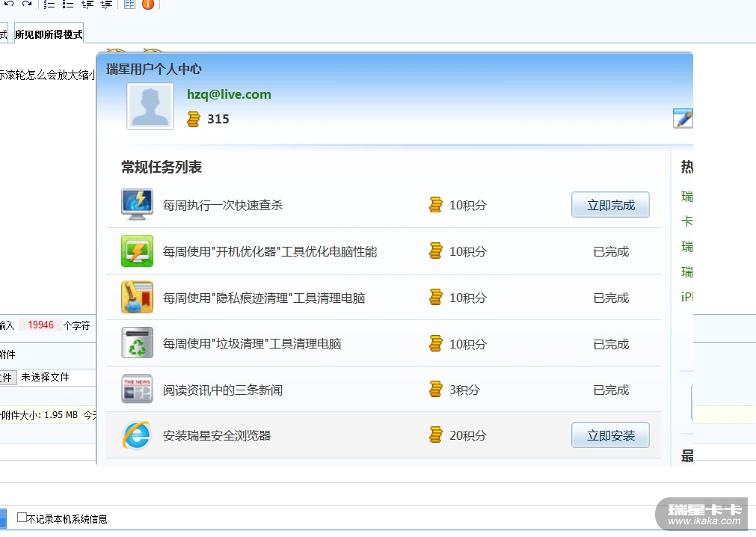Click the privacy trace cleanup broom icon
Image resolution: width=756 pixels, height=537 pixels.
coord(137,297)
